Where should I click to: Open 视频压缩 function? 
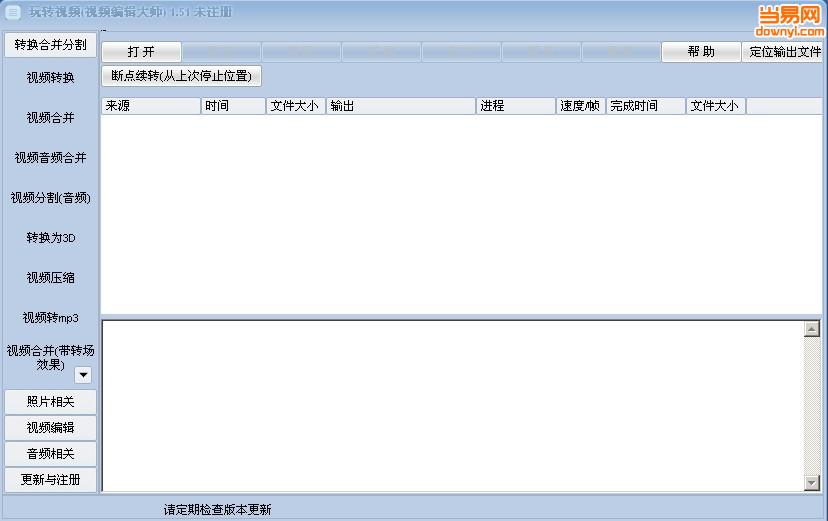click(50, 278)
